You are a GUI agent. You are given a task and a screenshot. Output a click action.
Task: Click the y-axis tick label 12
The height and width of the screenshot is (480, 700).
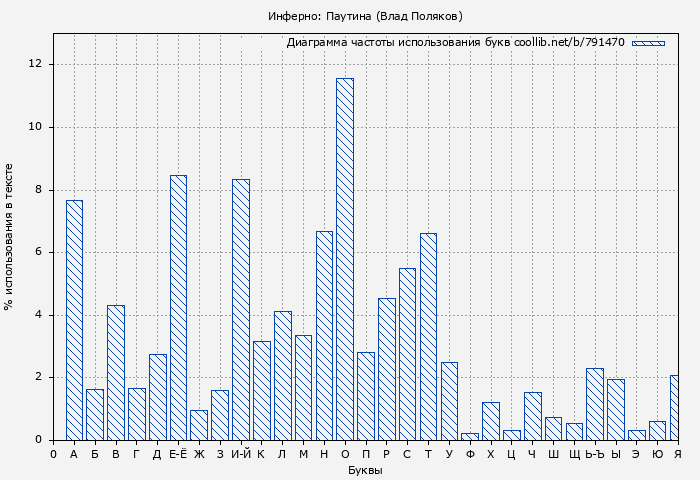[36, 64]
